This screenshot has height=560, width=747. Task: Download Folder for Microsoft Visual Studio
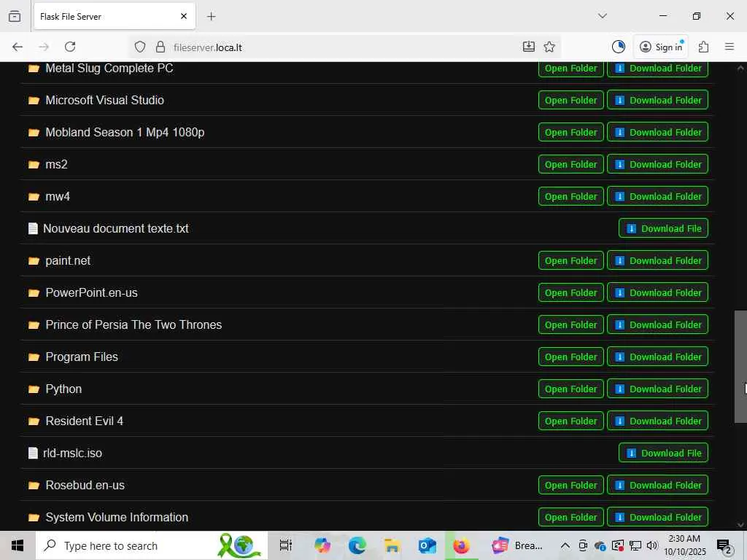pyautogui.click(x=657, y=100)
